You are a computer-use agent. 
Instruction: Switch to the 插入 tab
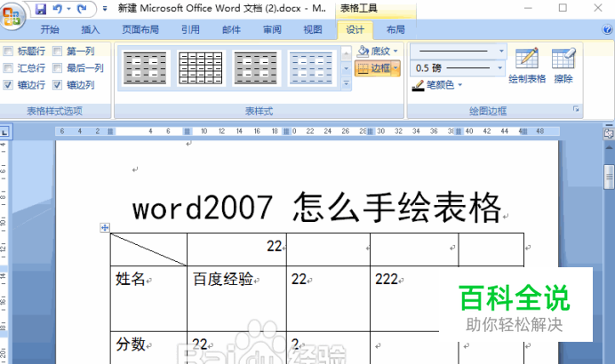tap(91, 30)
